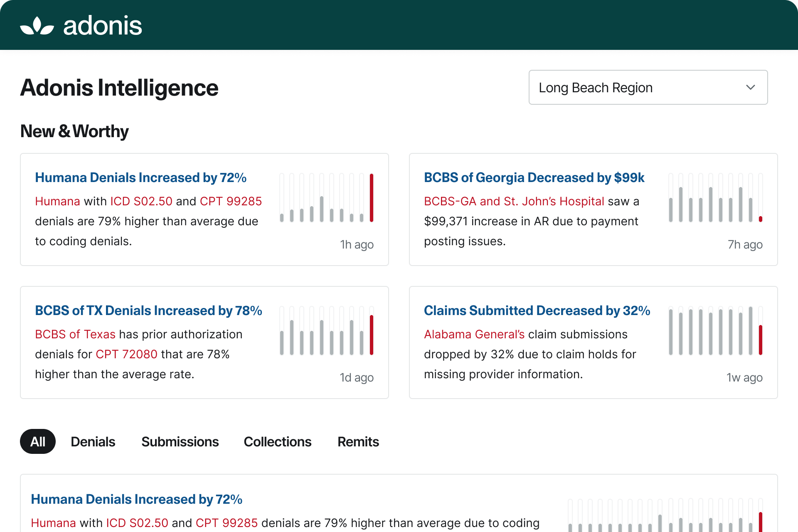Click the '1d ago' timestamp
This screenshot has height=532, width=798.
click(x=357, y=377)
